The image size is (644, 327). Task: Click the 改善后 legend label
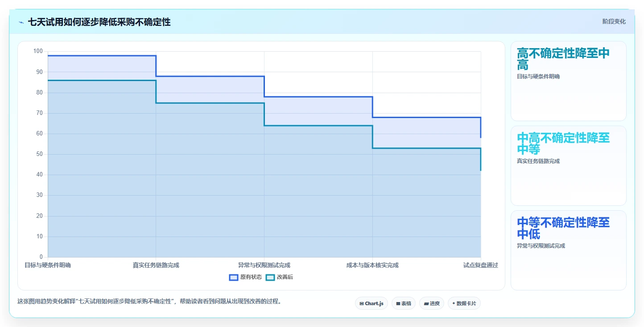coord(285,277)
